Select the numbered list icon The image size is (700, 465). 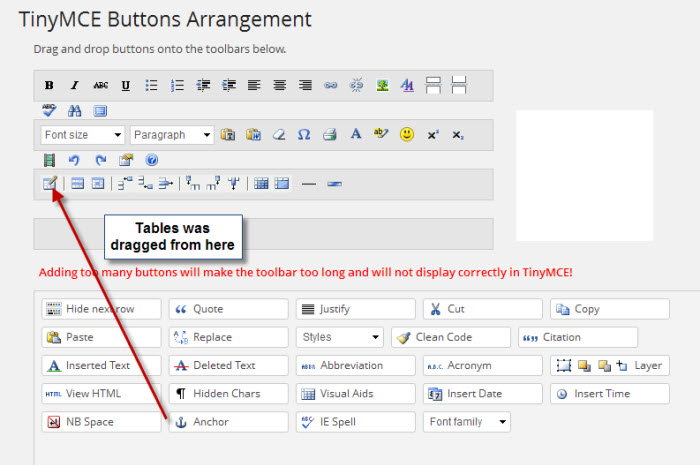pyautogui.click(x=177, y=85)
